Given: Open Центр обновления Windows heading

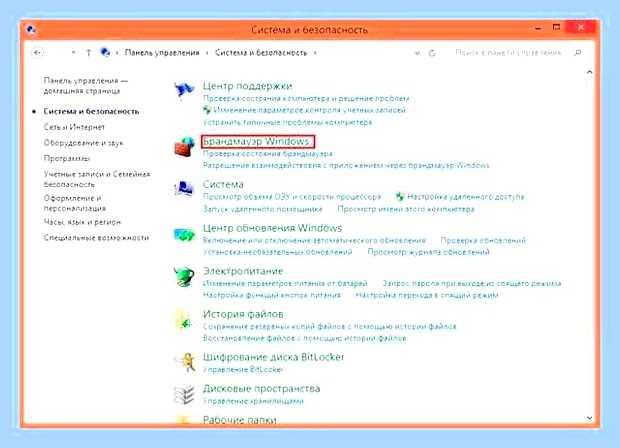Looking at the screenshot, I should 272,228.
